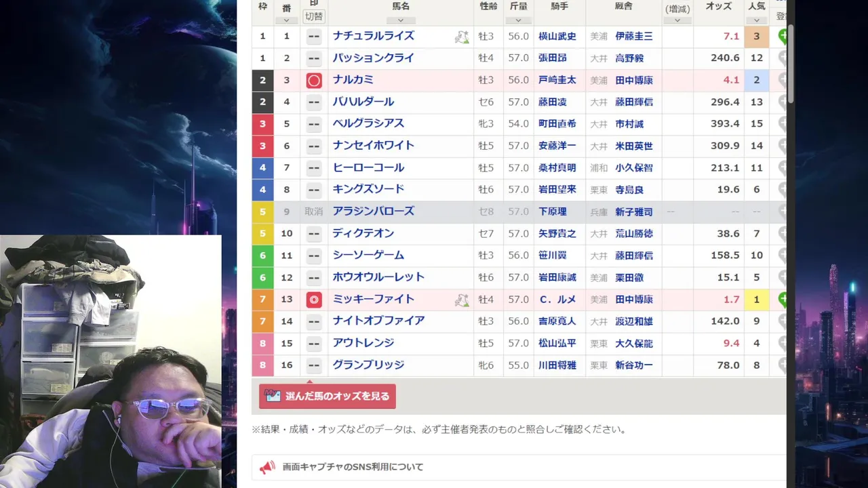868x488 pixels.
Task: Click the 取消 label for アラジンバローズ
Action: point(313,211)
